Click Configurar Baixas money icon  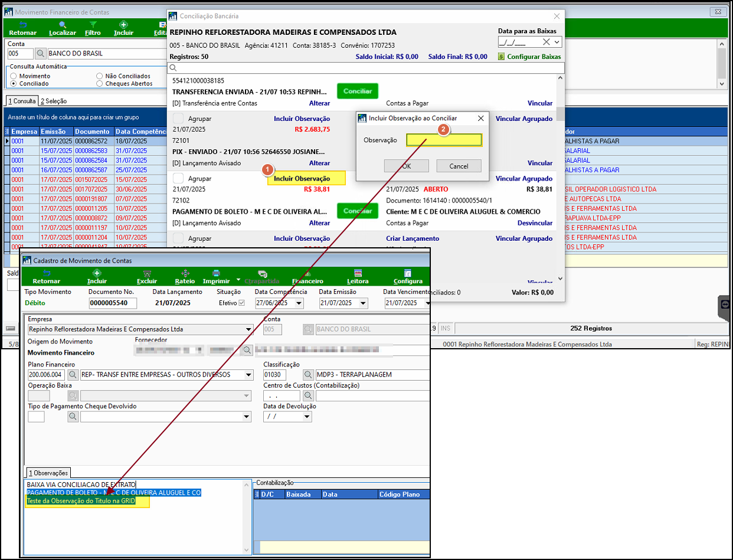click(502, 57)
